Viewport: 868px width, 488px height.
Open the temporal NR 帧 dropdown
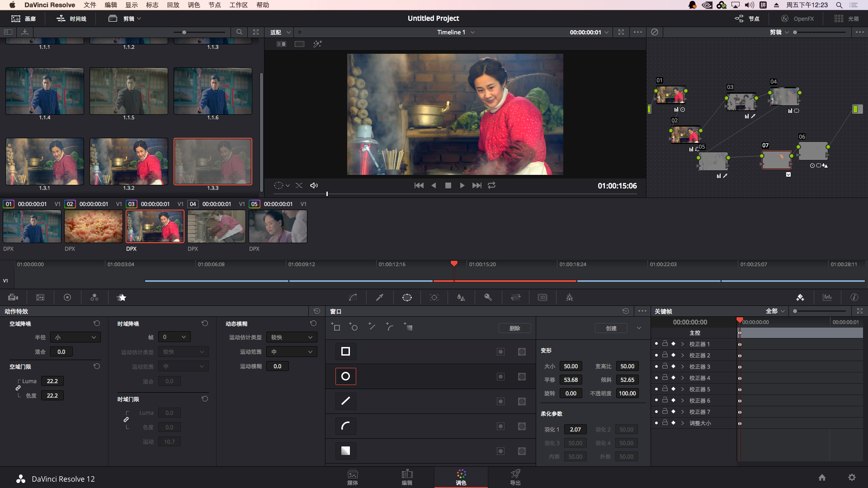coord(175,337)
